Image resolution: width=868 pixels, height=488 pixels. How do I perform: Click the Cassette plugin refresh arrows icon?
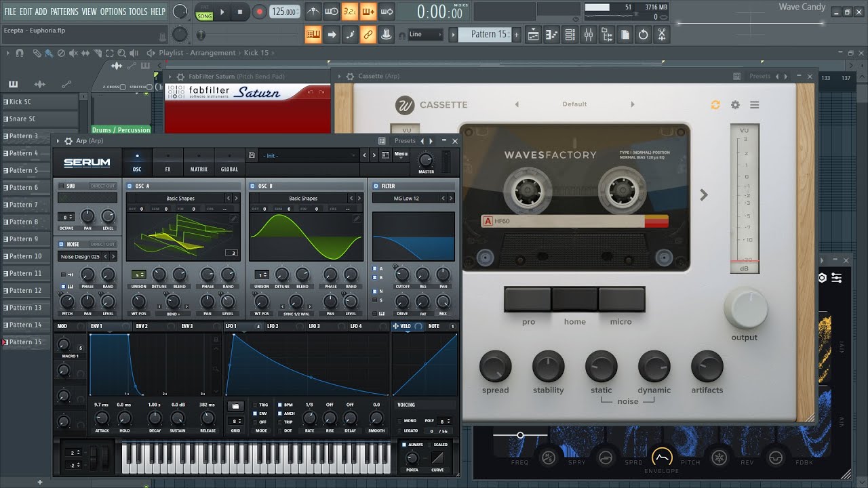pyautogui.click(x=715, y=105)
